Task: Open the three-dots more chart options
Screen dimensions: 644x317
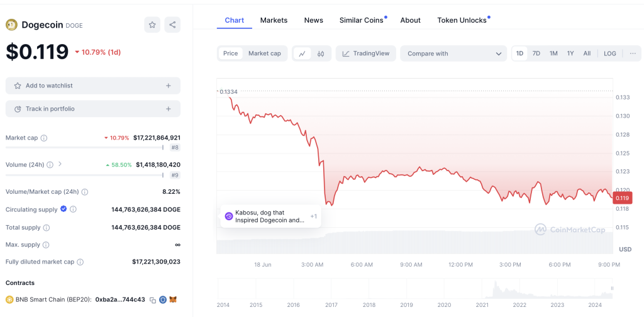Action: click(633, 53)
